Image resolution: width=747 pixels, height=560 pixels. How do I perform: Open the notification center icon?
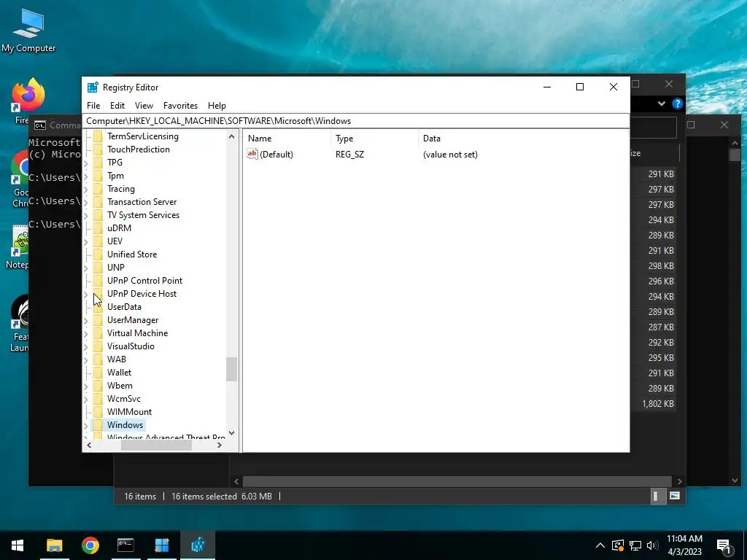[x=724, y=546]
